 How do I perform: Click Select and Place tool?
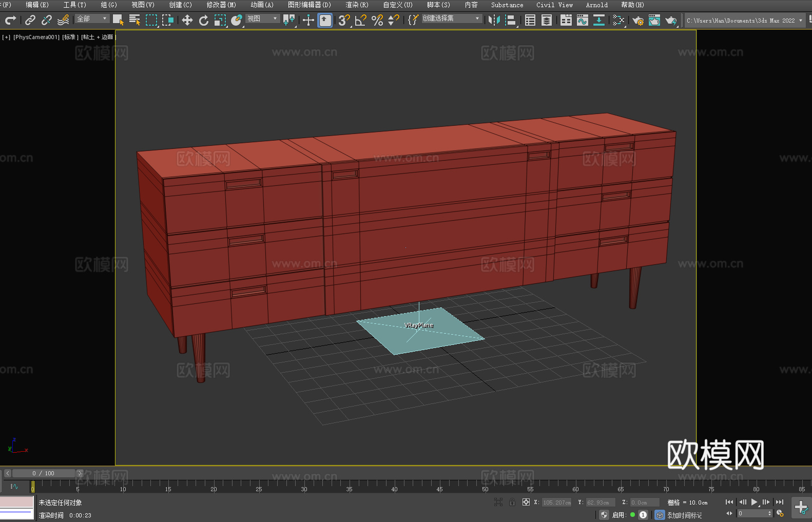(x=237, y=20)
